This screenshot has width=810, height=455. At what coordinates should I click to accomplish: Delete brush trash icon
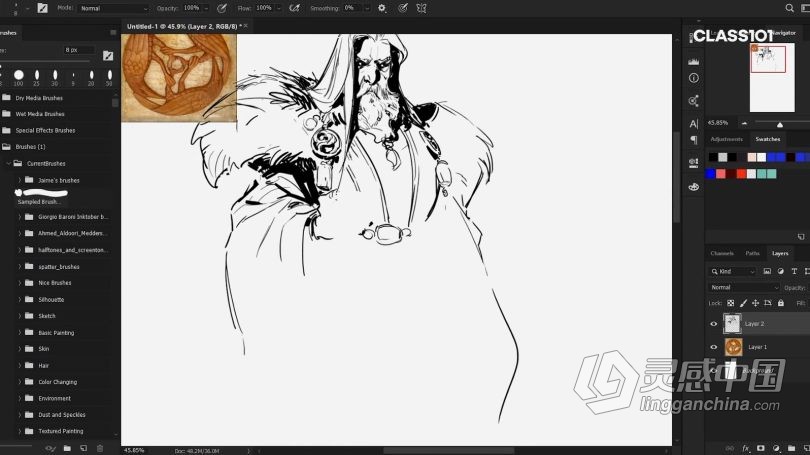click(100, 448)
